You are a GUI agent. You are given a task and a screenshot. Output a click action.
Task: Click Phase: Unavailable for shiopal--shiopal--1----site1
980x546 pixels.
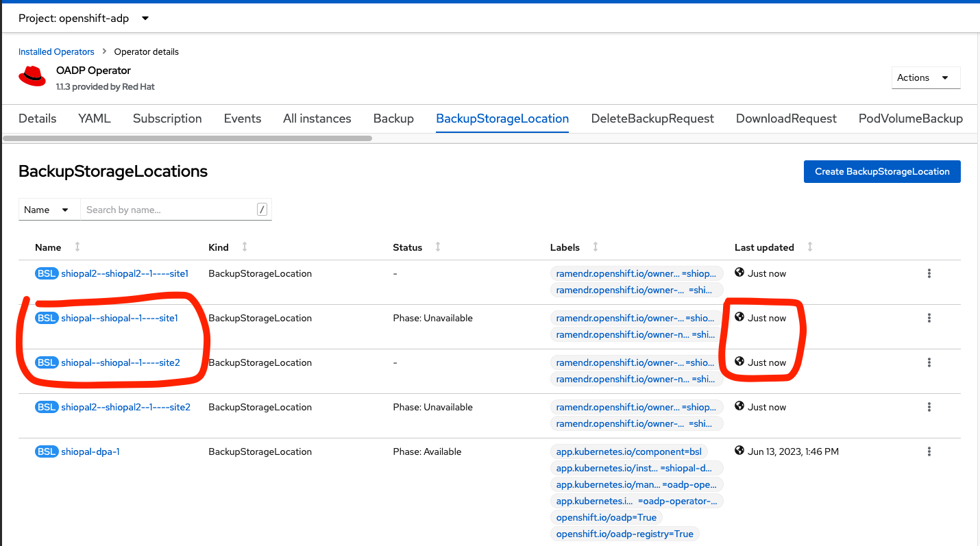pos(432,318)
